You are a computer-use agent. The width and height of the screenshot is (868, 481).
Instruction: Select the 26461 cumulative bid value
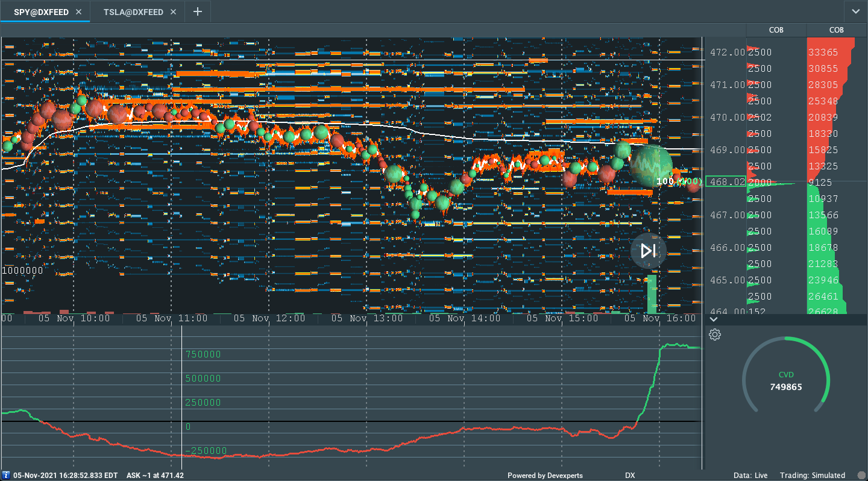823,297
